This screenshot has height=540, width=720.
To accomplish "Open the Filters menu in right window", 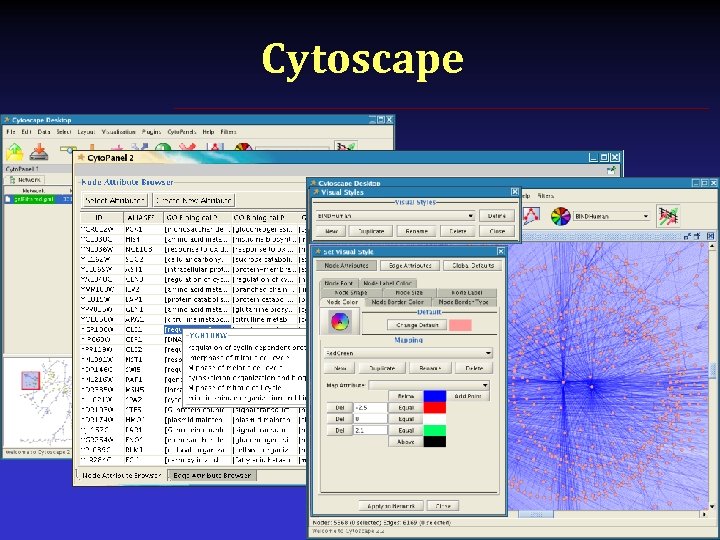I will [x=545, y=196].
